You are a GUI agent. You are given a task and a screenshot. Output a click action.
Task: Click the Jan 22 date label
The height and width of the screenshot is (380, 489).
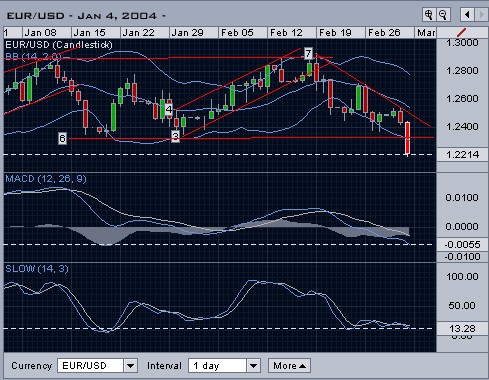pos(138,33)
